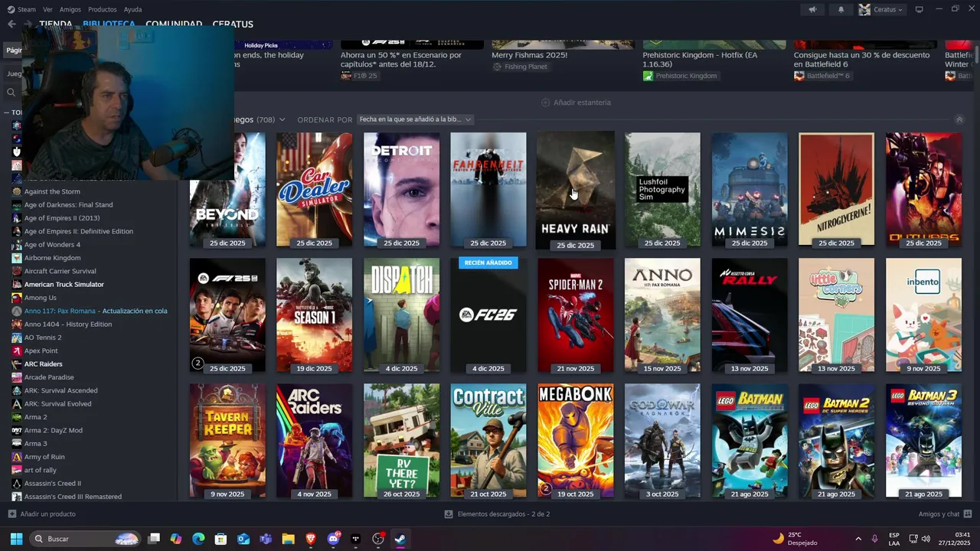Switch to Big Picture mode via monitor icon
The image size is (980, 551).
click(920, 9)
